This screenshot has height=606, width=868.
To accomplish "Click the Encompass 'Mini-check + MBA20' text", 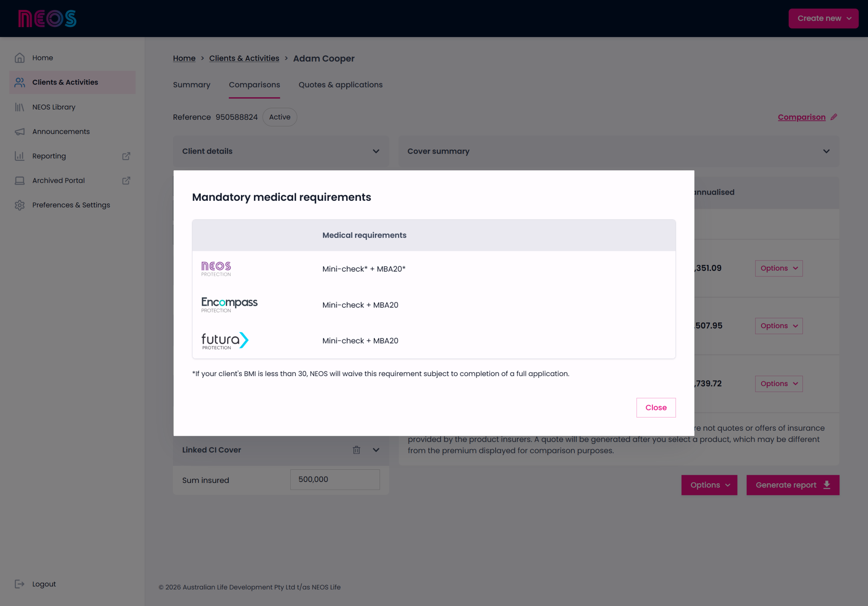I will click(360, 305).
